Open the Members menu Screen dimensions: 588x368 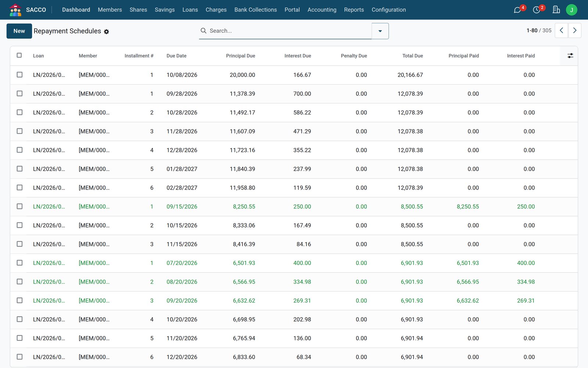pyautogui.click(x=110, y=10)
